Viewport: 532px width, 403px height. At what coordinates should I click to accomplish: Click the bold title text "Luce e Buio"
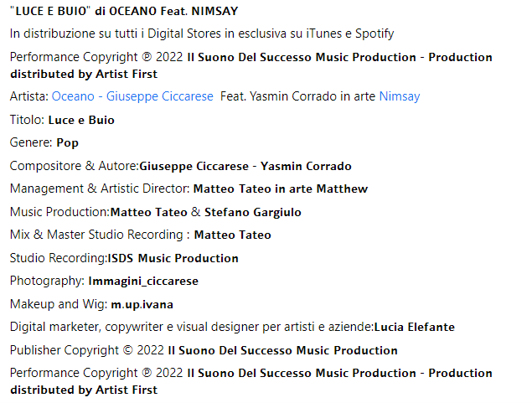(x=81, y=120)
